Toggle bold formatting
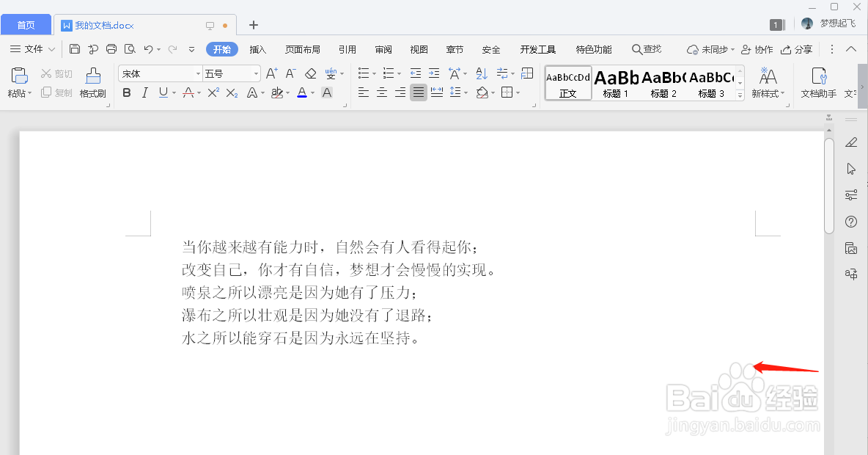This screenshot has width=868, height=455. (126, 92)
